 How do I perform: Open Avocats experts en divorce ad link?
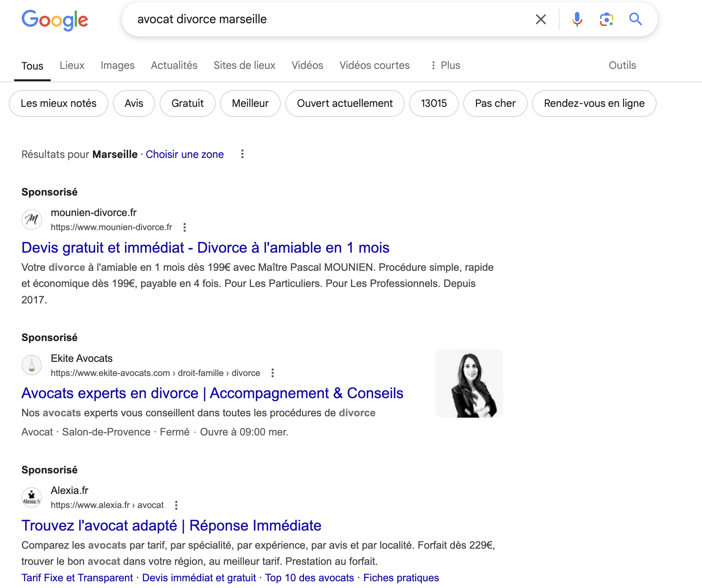point(212,393)
